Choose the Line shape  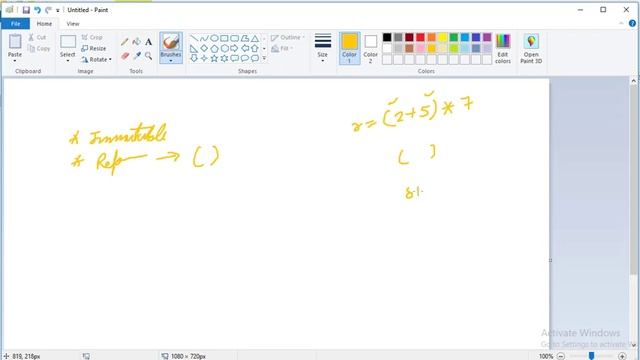point(194,38)
